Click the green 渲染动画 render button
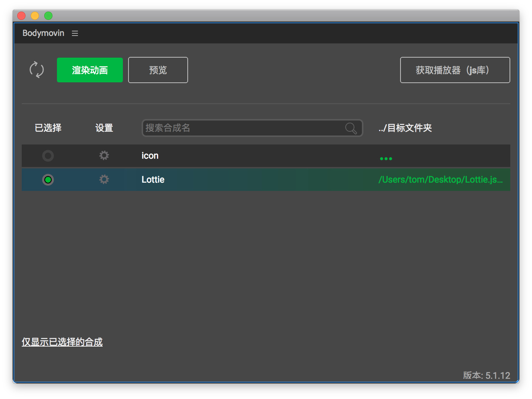The image size is (532, 399). coord(90,70)
